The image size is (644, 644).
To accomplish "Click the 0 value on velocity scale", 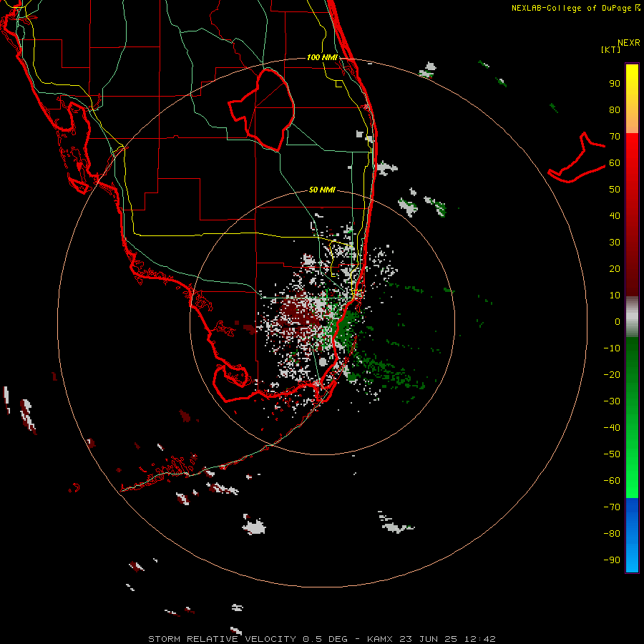I will pos(618,321).
